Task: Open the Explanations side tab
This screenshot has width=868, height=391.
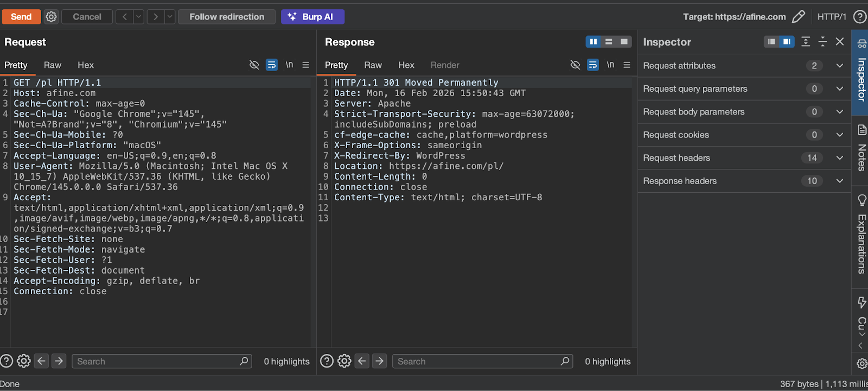Action: 861,234
